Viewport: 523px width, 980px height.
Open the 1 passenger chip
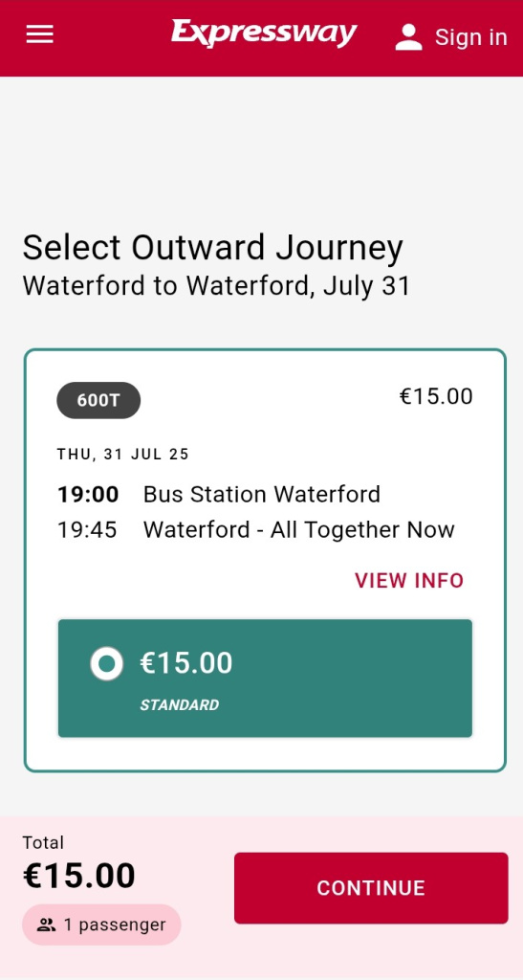click(101, 924)
